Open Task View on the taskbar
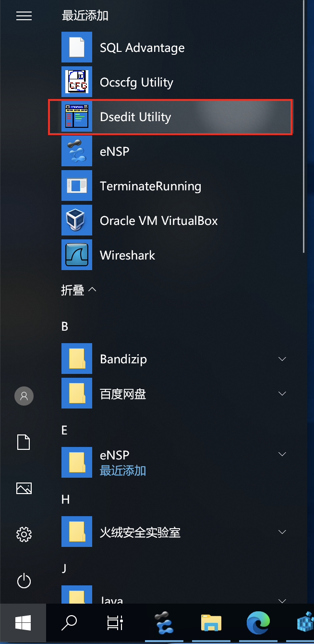The height and width of the screenshot is (644, 314). pos(115,624)
